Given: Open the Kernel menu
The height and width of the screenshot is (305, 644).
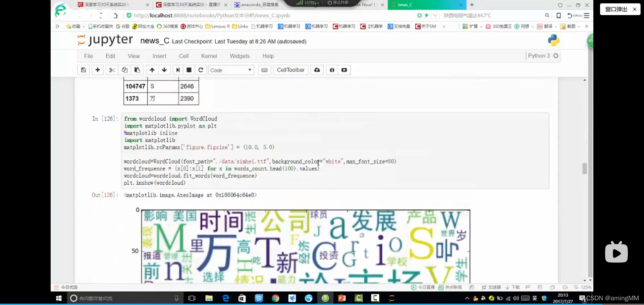Looking at the screenshot, I should (x=209, y=56).
